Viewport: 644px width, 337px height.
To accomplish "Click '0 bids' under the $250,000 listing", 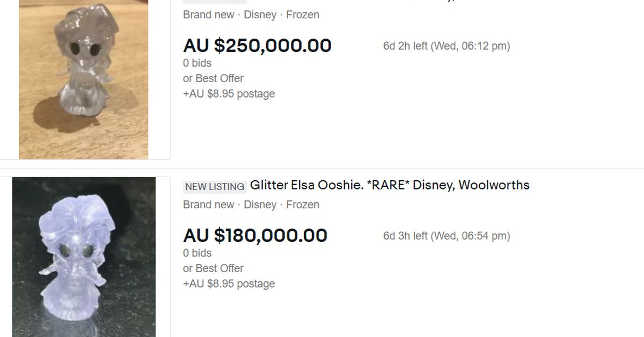I will pos(197,63).
